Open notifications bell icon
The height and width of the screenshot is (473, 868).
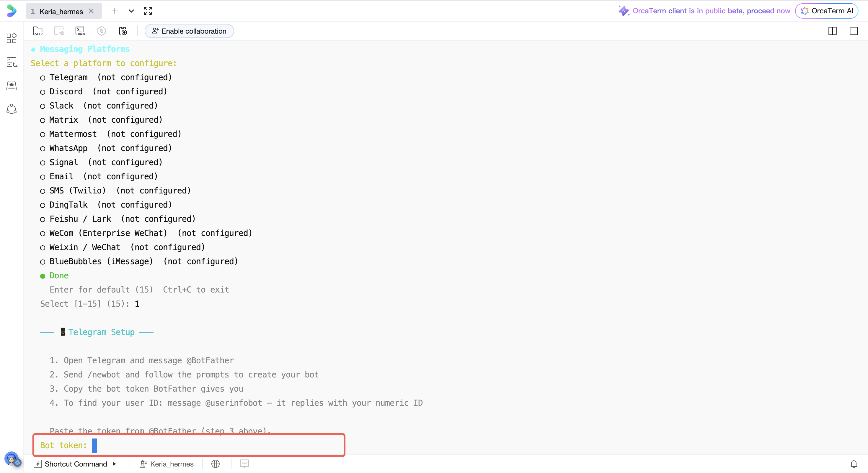854,464
